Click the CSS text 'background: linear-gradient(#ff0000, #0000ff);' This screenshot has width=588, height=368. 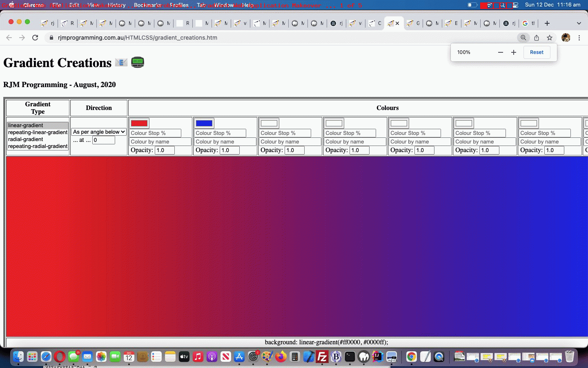point(326,342)
